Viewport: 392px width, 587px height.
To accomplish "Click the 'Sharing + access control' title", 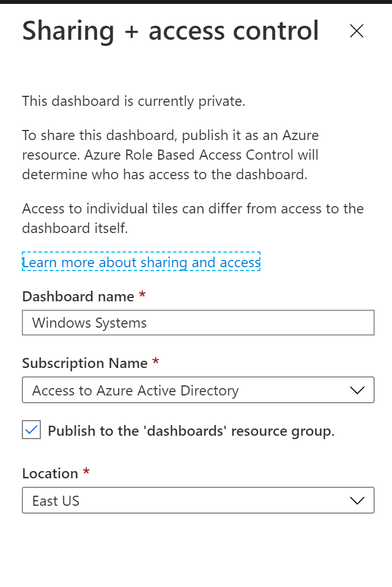I will [x=170, y=31].
